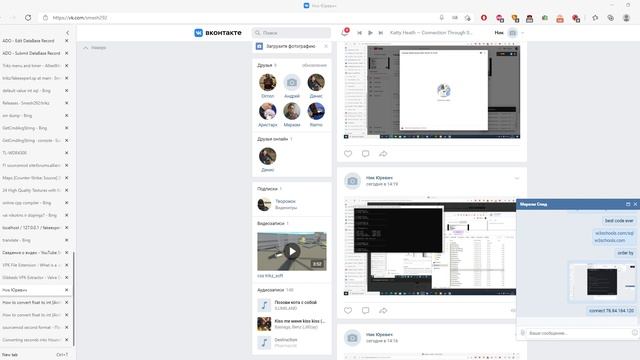The height and width of the screenshot is (360, 640).
Task: Expand the chat popup window with square icon
Action: coord(628,204)
